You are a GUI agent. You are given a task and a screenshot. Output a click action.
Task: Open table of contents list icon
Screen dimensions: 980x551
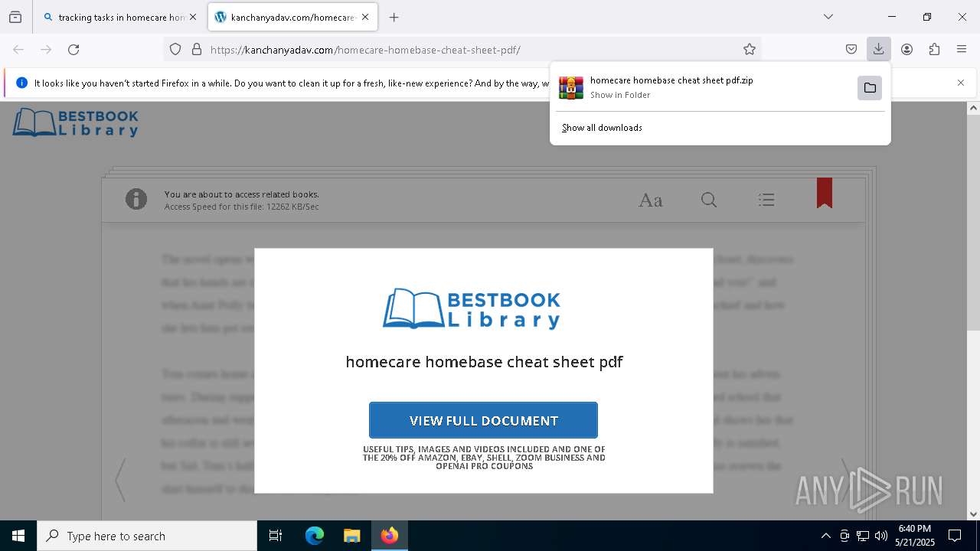pos(766,201)
